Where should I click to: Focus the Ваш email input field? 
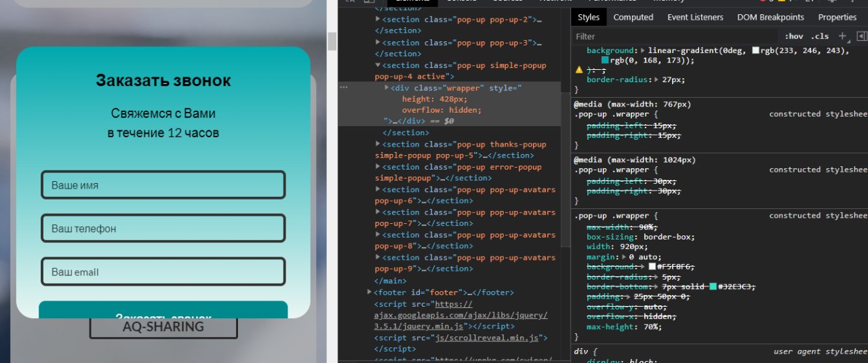coord(163,271)
